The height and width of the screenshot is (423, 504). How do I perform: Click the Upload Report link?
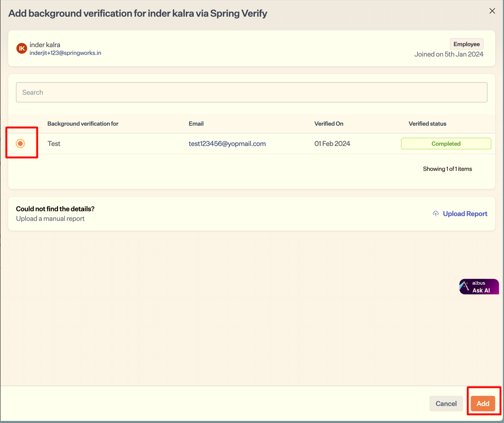[x=465, y=214]
